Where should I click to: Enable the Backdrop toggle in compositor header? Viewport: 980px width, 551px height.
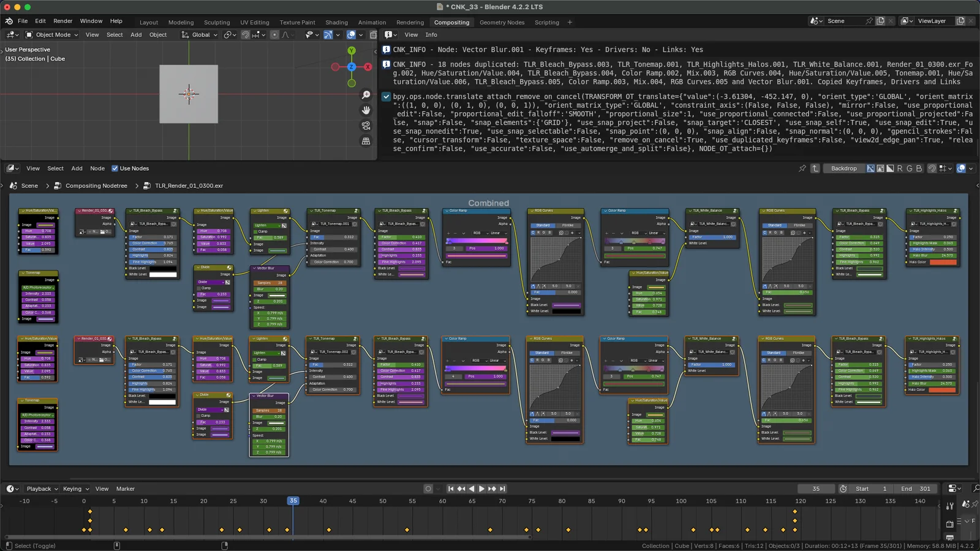coord(843,168)
